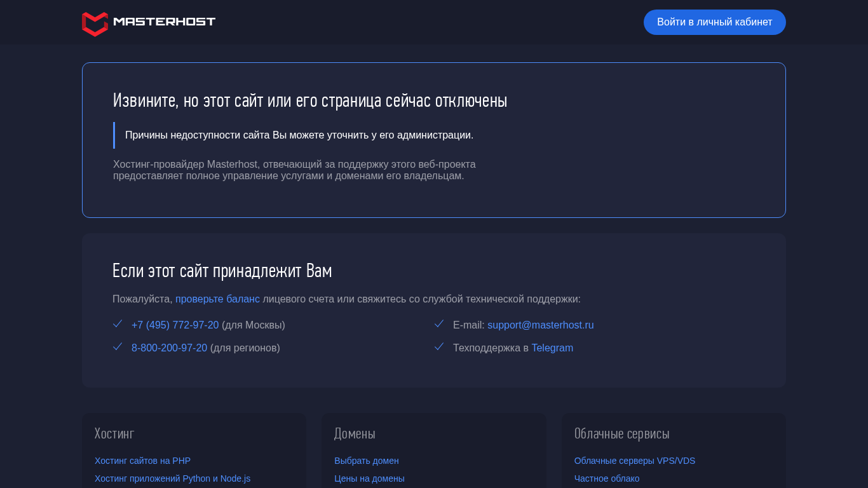
Task: Open "Хостинг приложений Python и Node.js" link
Action: point(172,478)
